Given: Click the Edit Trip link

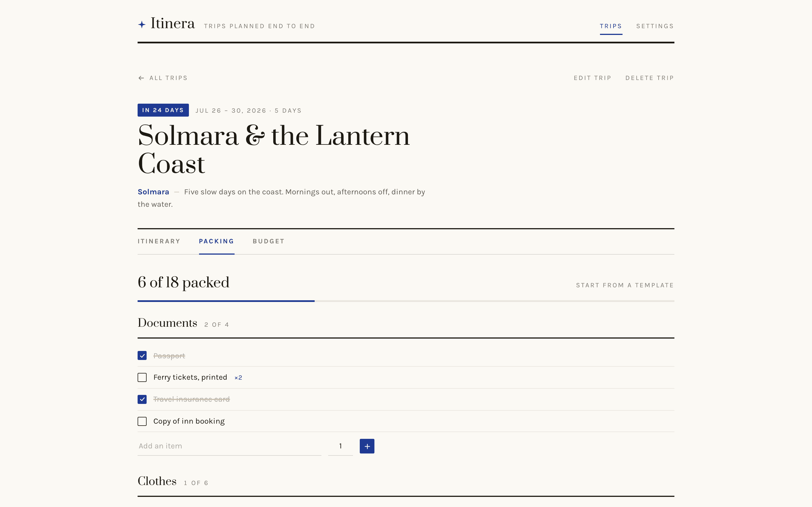Looking at the screenshot, I should coord(592,78).
